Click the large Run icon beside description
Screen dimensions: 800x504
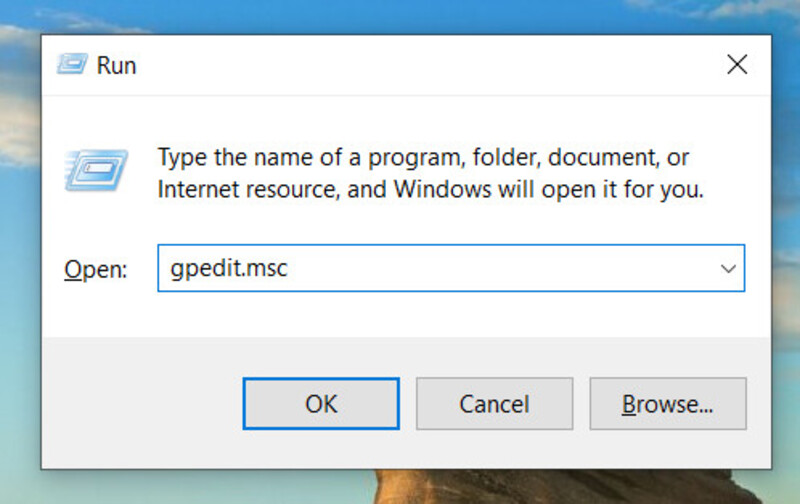coord(96,170)
